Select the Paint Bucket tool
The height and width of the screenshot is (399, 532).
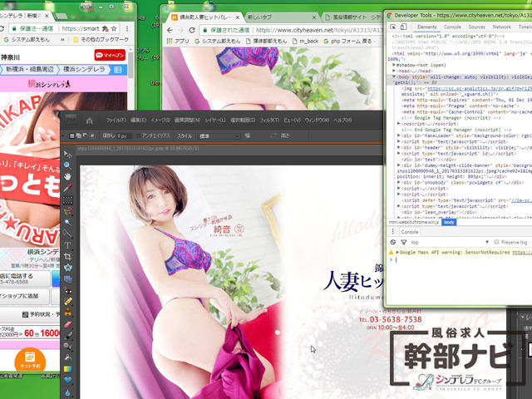click(x=68, y=357)
